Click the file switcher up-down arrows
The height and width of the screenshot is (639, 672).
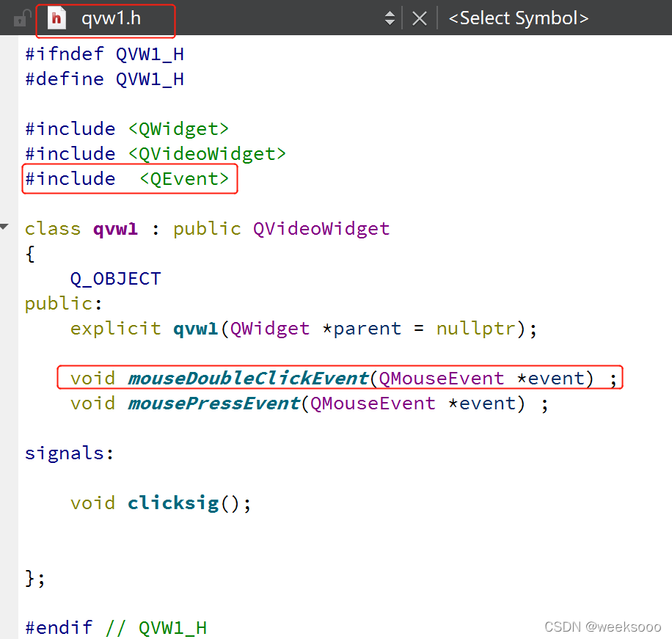point(389,18)
